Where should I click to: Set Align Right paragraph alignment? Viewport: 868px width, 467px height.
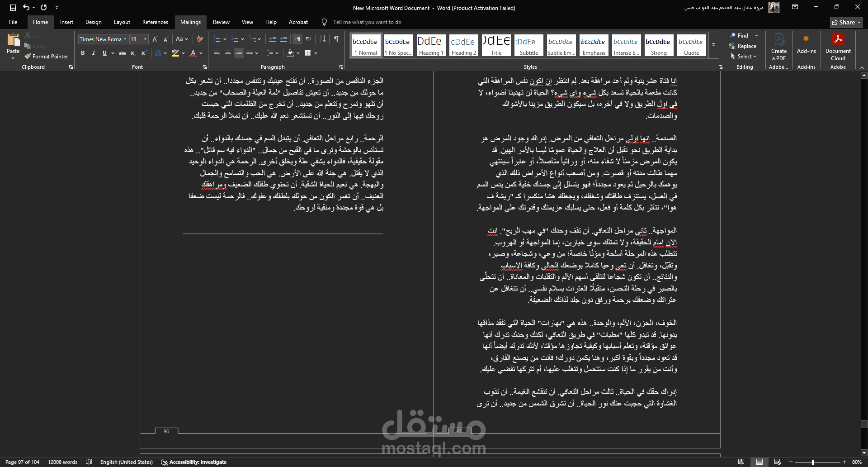click(x=239, y=53)
